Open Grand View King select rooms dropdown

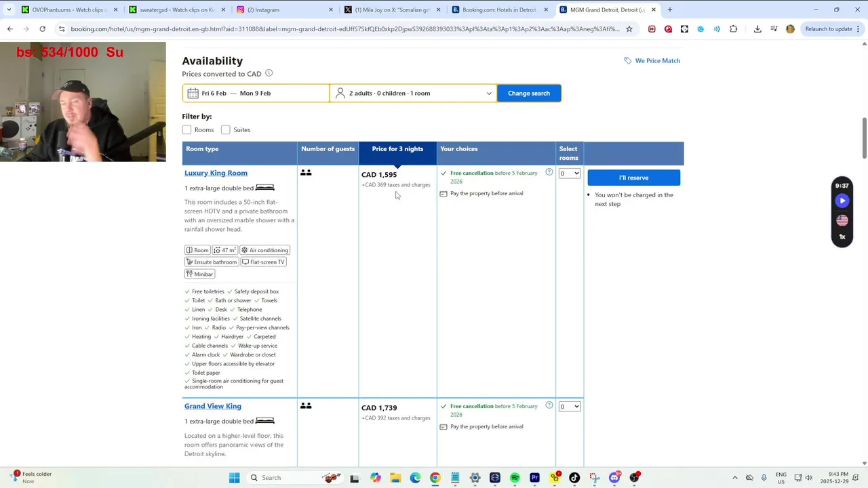[570, 407]
